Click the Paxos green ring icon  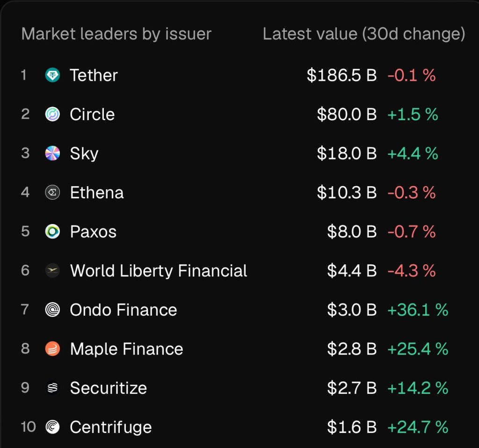pyautogui.click(x=52, y=231)
